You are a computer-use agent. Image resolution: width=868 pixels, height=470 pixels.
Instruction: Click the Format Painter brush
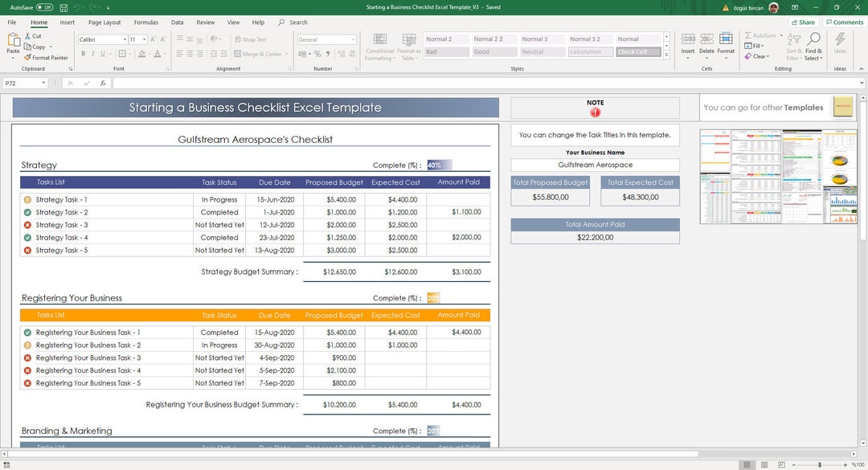click(27, 58)
